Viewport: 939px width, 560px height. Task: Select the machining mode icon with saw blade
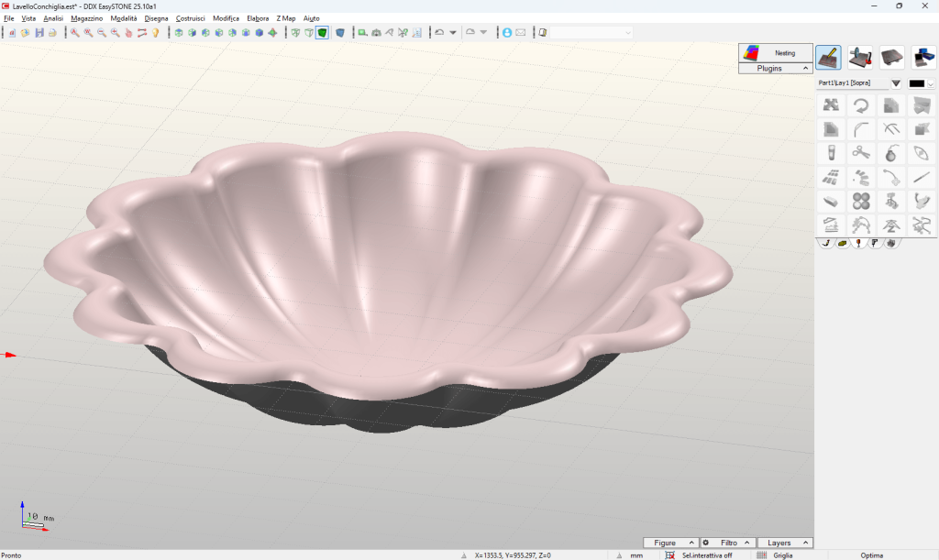860,58
